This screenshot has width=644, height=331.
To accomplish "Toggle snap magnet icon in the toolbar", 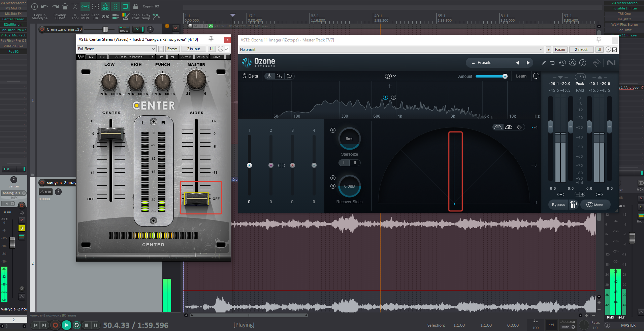I will (126, 6).
